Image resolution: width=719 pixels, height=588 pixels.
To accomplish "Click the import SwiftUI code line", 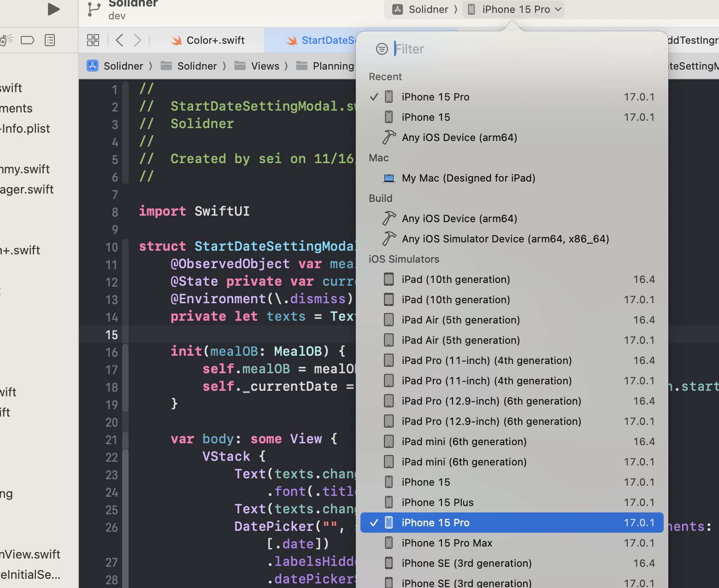I will pyautogui.click(x=194, y=212).
